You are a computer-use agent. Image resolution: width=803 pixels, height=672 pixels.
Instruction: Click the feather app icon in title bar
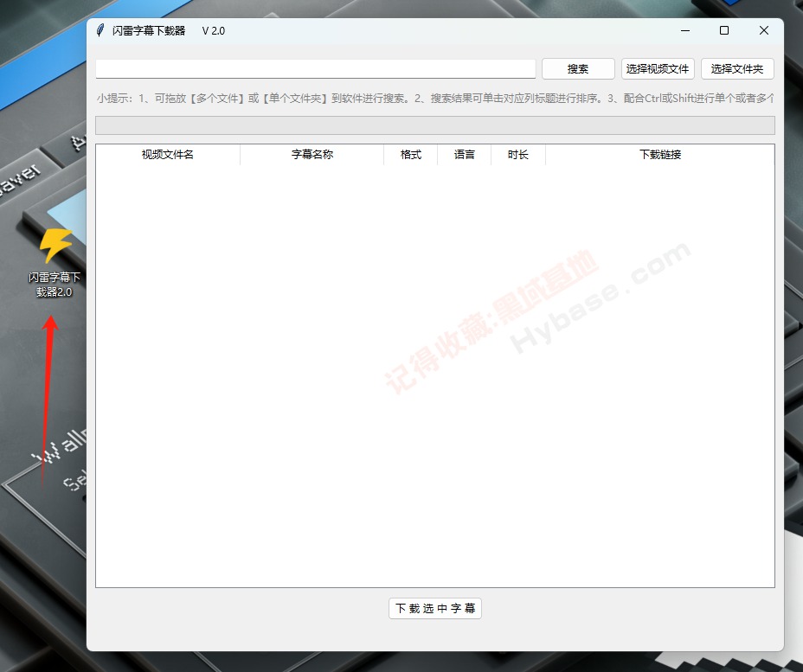100,31
